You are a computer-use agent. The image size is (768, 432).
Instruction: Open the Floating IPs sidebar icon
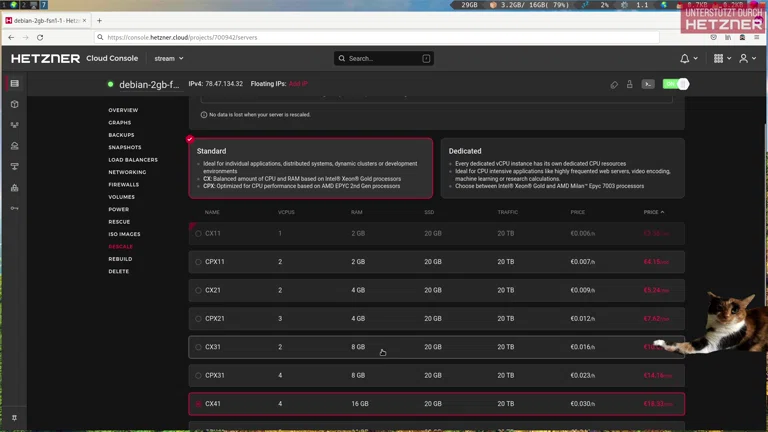(x=15, y=146)
